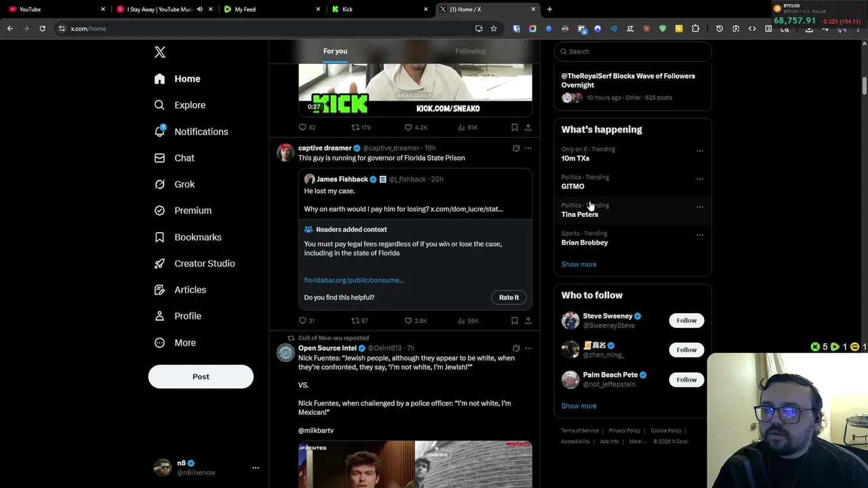Viewport: 868px width, 488px height.
Task: View analytics of captive dreamer's post
Action: coord(468,321)
